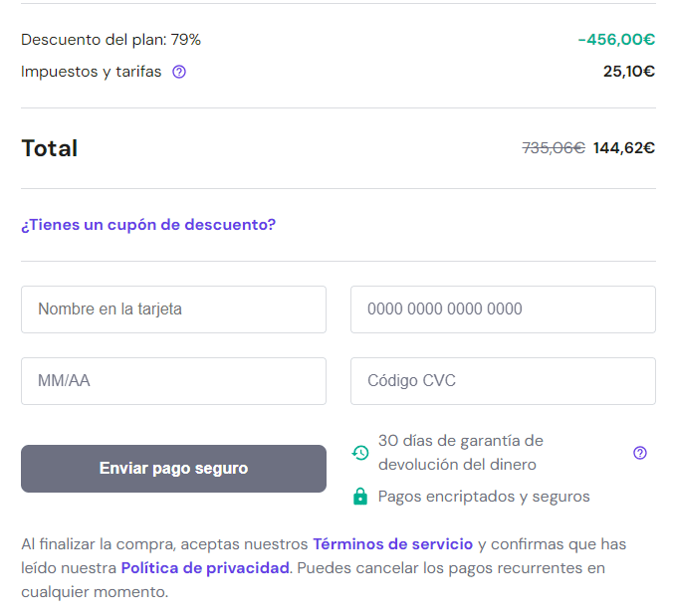The image size is (673, 616).
Task: Click the green padlock secure payment icon
Action: coord(360,497)
